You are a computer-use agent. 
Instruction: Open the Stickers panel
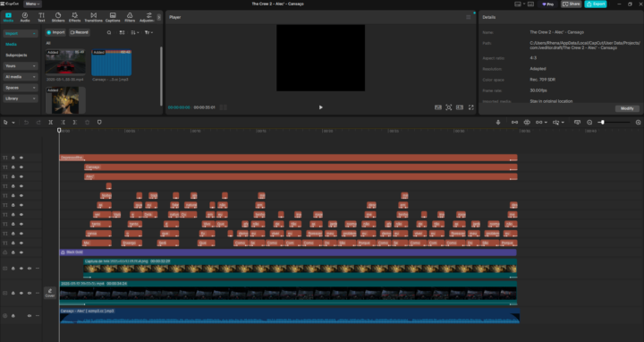pos(58,17)
